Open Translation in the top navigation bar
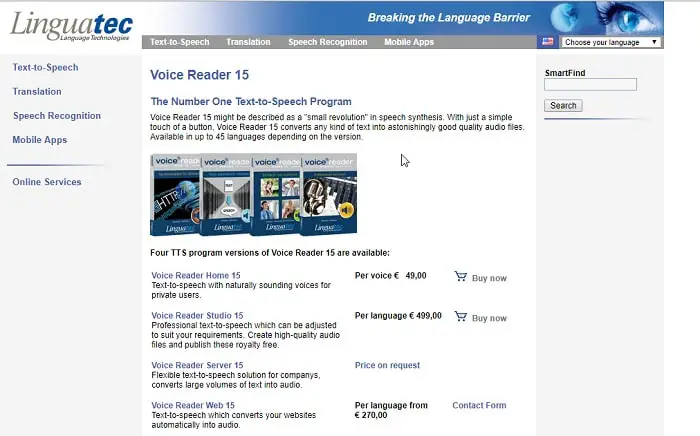This screenshot has width=700, height=436. 248,42
